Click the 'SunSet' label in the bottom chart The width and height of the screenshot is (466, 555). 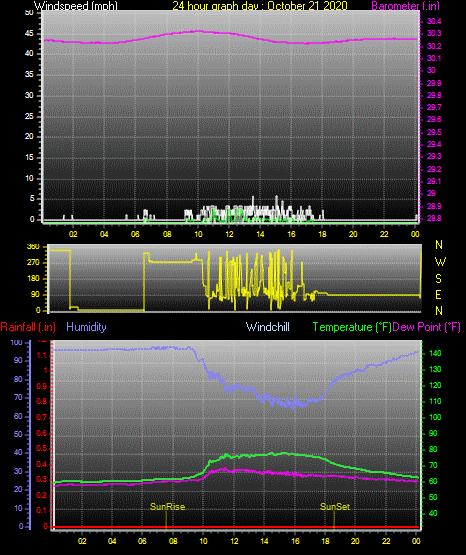(x=335, y=507)
